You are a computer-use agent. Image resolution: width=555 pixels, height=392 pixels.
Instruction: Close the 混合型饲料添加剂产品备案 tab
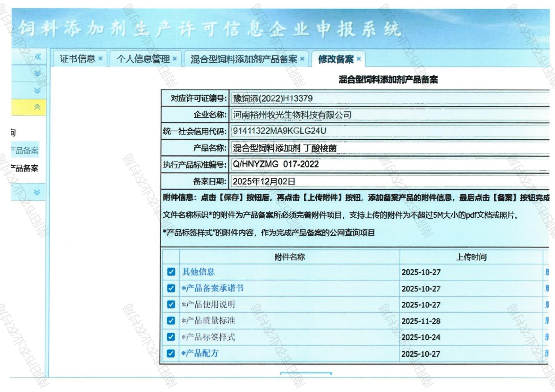coord(302,59)
